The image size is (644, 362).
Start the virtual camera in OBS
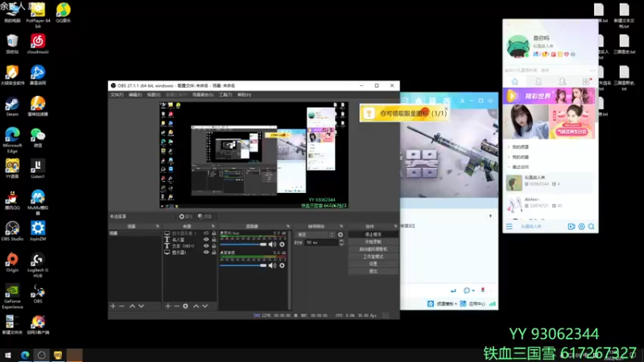pyautogui.click(x=373, y=249)
